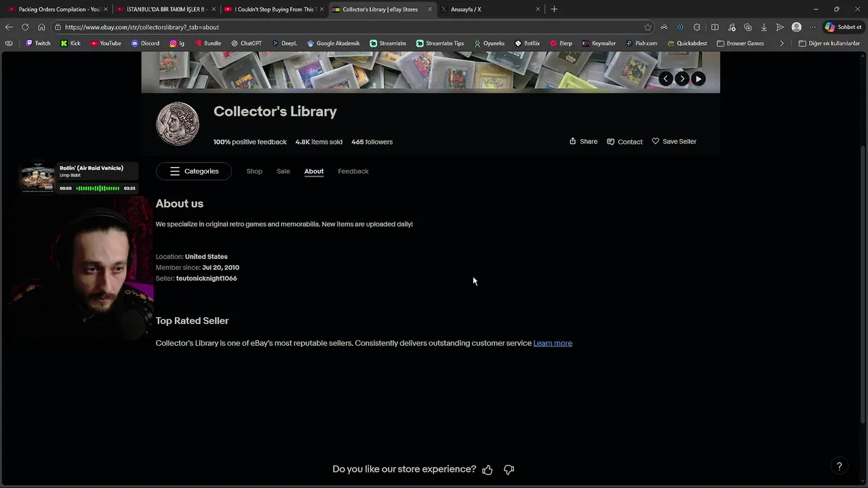Bookmark this page with the star icon
The image size is (868, 488).
point(648,27)
